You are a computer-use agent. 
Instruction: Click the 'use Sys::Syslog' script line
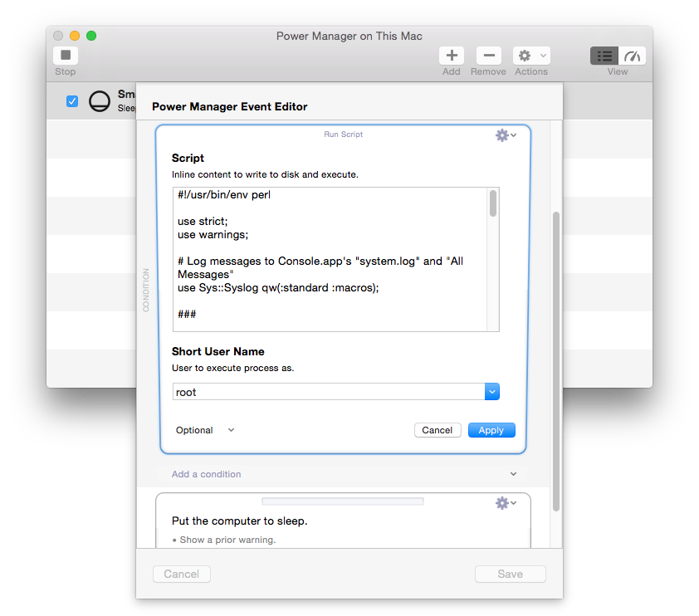point(278,287)
